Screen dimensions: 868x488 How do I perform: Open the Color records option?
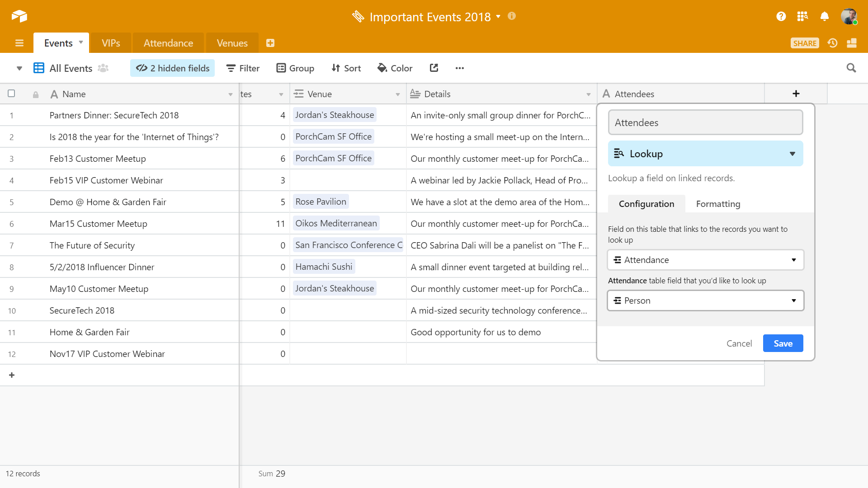pyautogui.click(x=395, y=68)
